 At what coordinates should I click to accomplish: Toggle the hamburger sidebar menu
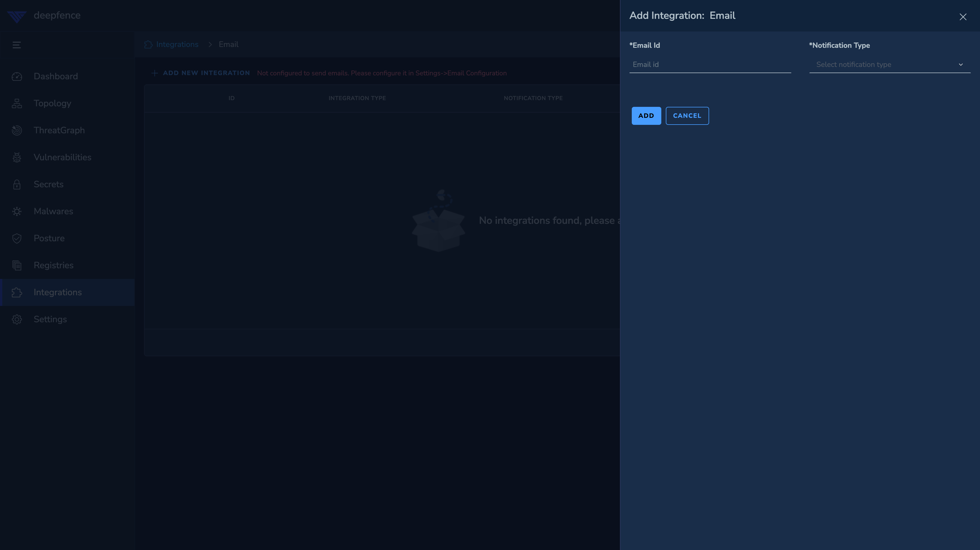[x=16, y=45]
